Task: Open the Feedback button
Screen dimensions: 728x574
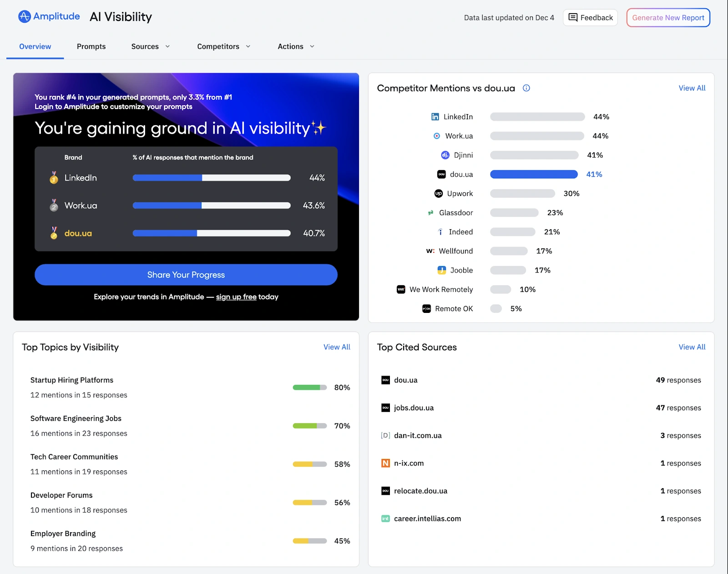Action: pos(590,18)
